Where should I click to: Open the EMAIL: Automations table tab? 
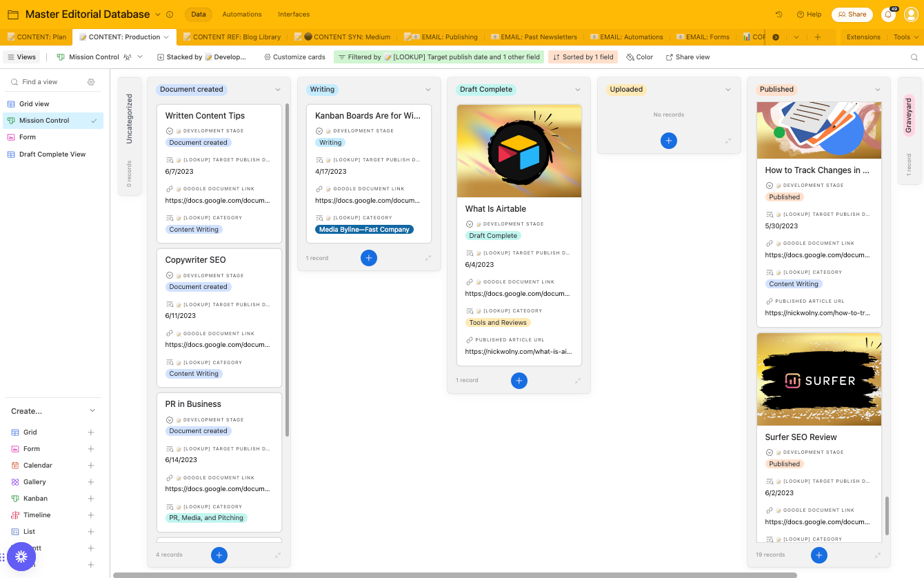click(x=627, y=37)
